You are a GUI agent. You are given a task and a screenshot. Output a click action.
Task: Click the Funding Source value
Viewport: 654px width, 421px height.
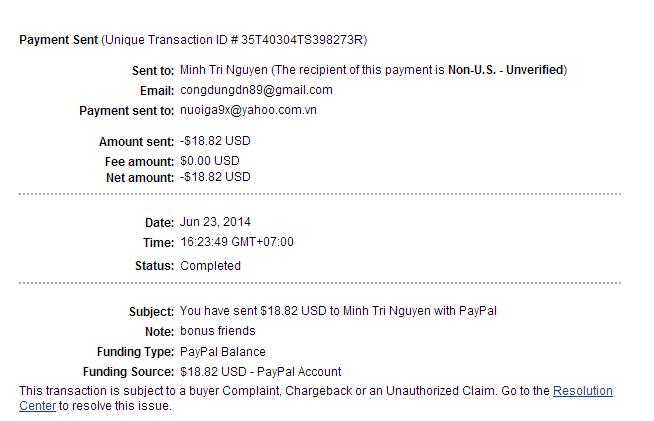tap(260, 372)
